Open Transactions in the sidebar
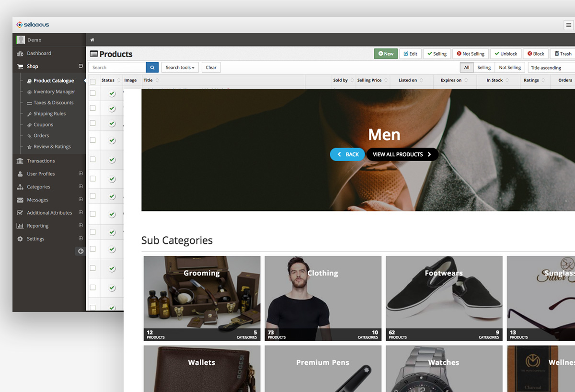 point(41,161)
